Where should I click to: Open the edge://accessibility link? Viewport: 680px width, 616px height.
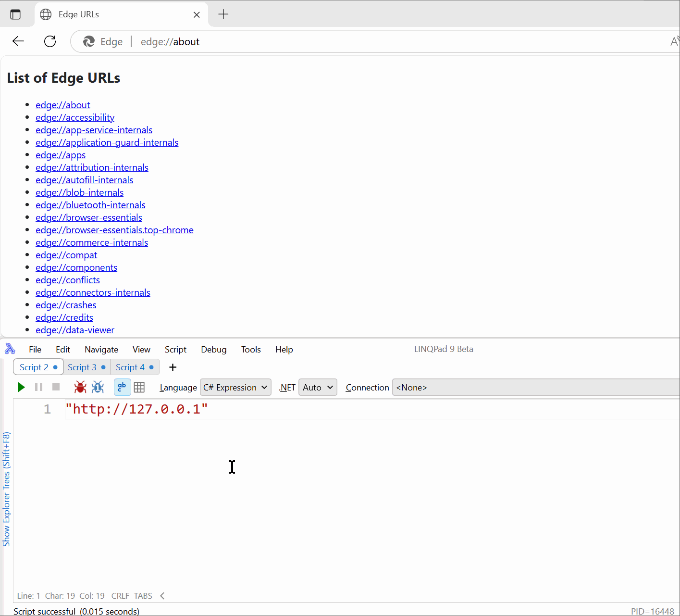(x=75, y=117)
